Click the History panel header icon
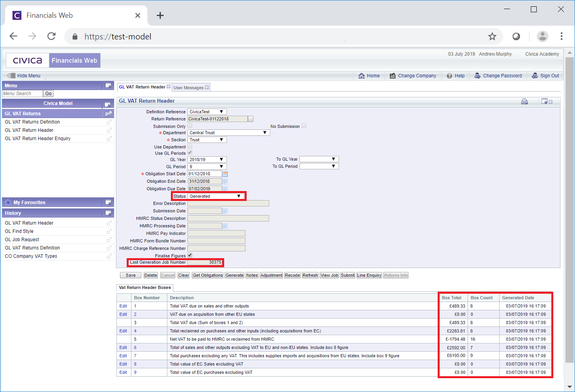 tap(108, 213)
